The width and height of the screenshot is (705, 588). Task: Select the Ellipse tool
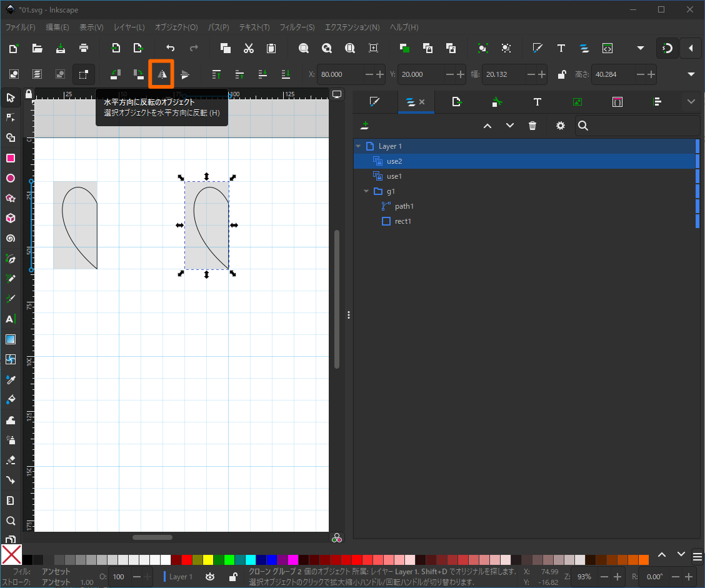click(x=11, y=179)
